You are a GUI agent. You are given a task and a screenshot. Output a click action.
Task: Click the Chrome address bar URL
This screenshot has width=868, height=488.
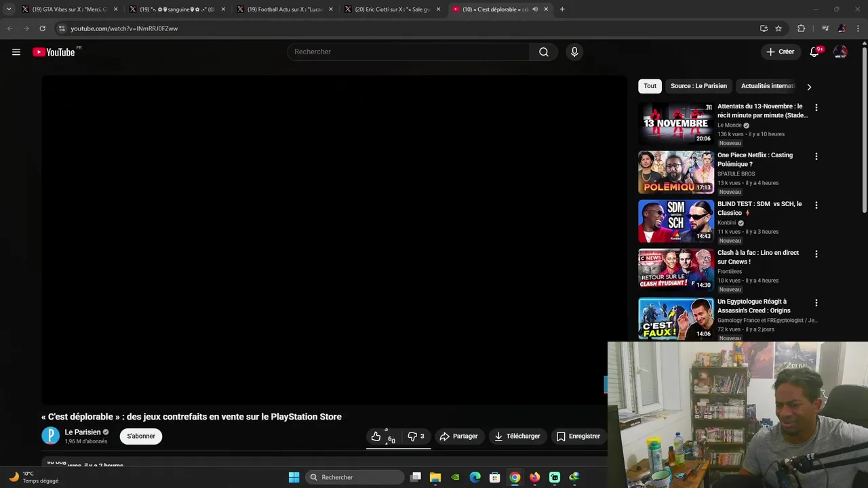pyautogui.click(x=124, y=28)
